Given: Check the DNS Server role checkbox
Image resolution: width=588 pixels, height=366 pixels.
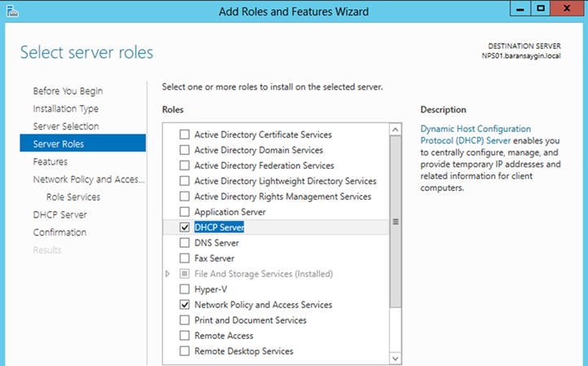Looking at the screenshot, I should pyautogui.click(x=185, y=243).
